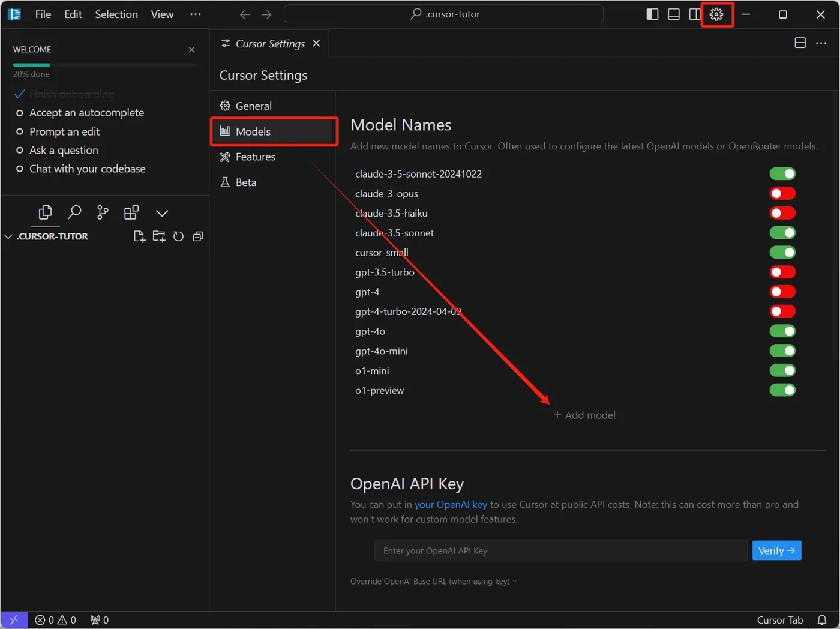Image resolution: width=840 pixels, height=629 pixels.
Task: Open the Edit menu
Action: coord(73,14)
